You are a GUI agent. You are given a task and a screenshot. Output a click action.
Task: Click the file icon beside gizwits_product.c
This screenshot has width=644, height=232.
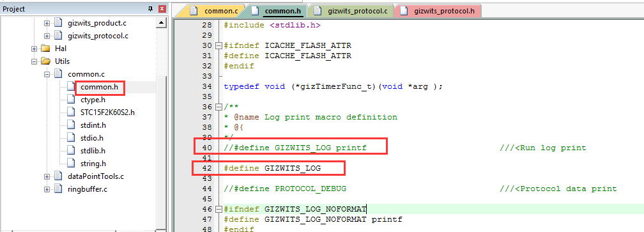click(x=58, y=23)
